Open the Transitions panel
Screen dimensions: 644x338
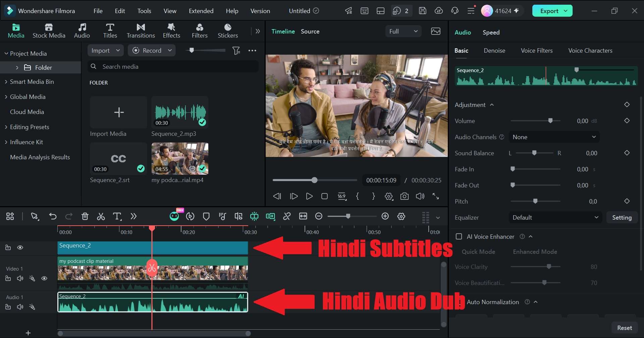[x=141, y=31]
